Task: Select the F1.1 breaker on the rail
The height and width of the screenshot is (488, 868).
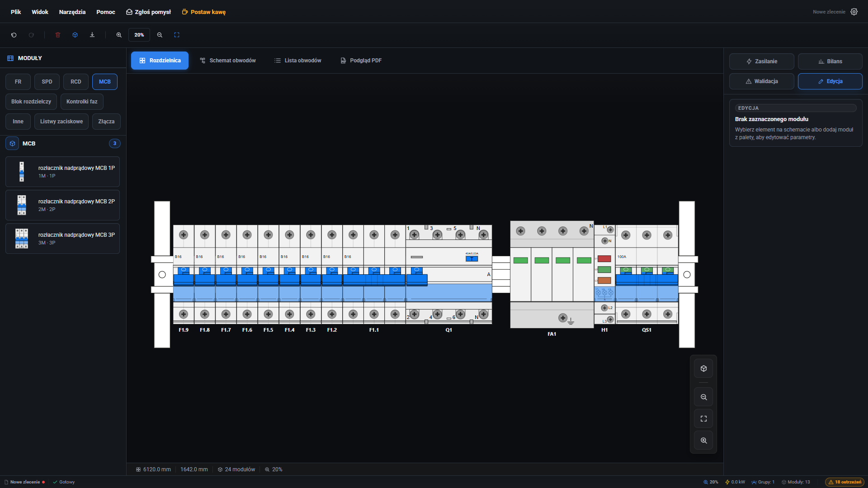Action: tap(374, 274)
